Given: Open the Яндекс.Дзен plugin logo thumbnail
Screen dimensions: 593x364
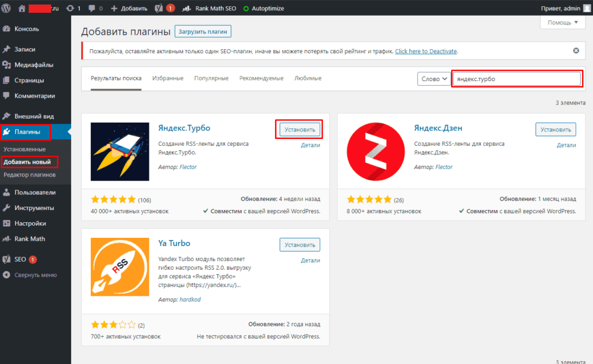Looking at the screenshot, I should tap(375, 152).
